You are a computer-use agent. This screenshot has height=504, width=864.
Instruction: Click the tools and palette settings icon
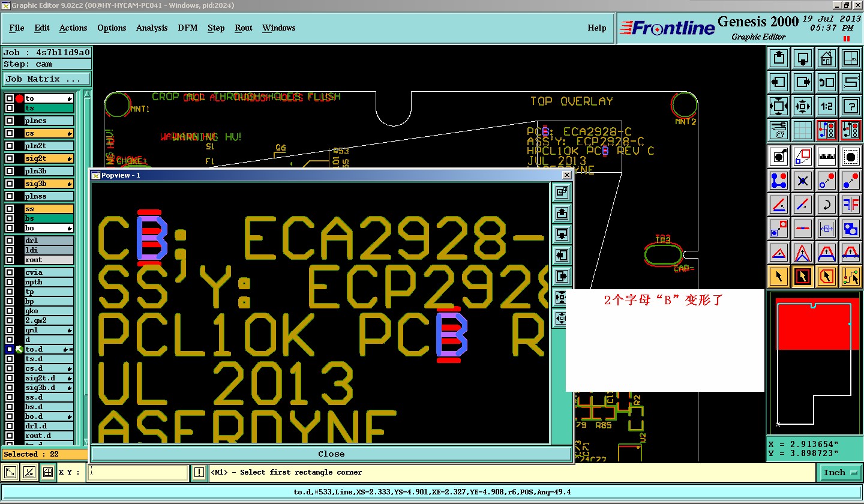pyautogui.click(x=779, y=130)
